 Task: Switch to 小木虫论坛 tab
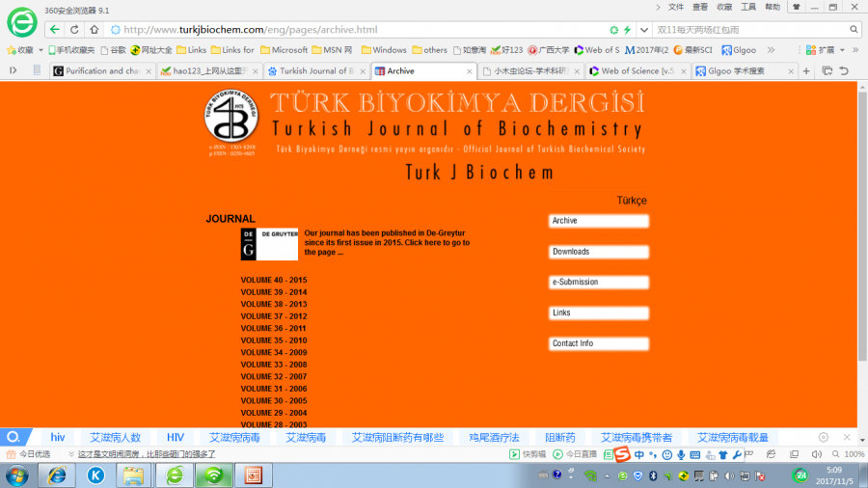(529, 70)
